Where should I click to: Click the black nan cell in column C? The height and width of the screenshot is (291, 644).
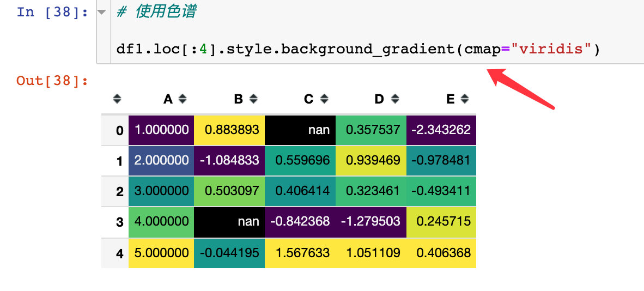300,130
